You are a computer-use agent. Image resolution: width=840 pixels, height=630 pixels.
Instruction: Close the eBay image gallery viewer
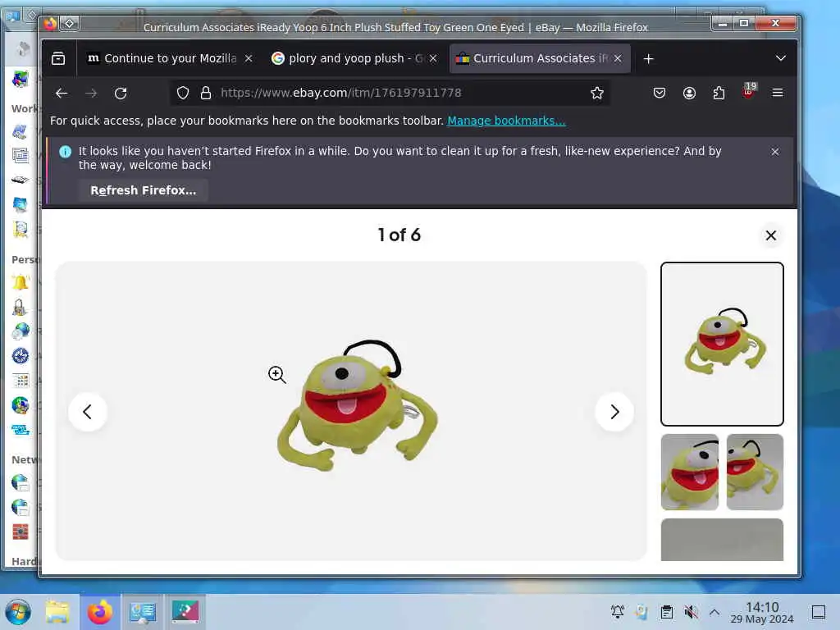tap(771, 235)
